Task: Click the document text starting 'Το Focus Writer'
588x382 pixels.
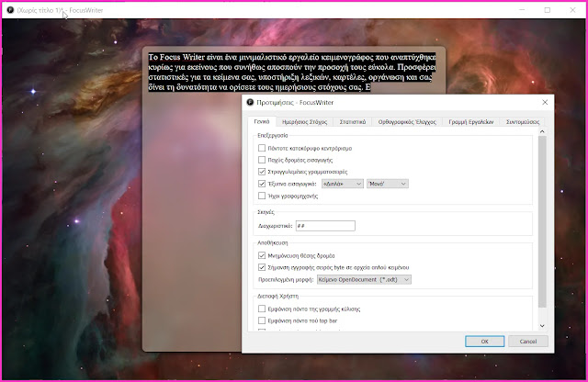Action: pos(292,72)
